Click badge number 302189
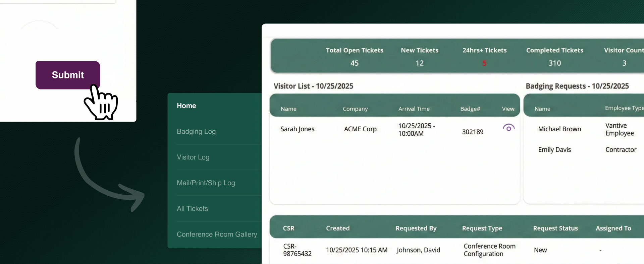644x264 pixels. pyautogui.click(x=473, y=132)
